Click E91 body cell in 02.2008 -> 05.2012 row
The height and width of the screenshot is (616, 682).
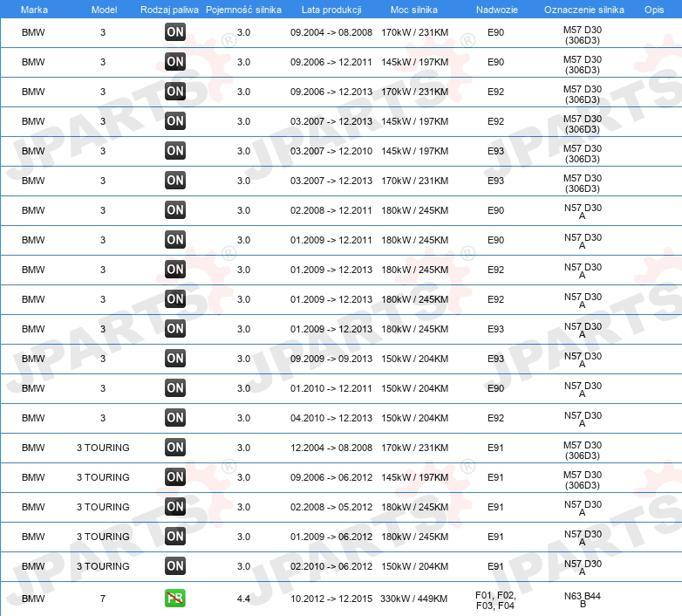point(495,507)
